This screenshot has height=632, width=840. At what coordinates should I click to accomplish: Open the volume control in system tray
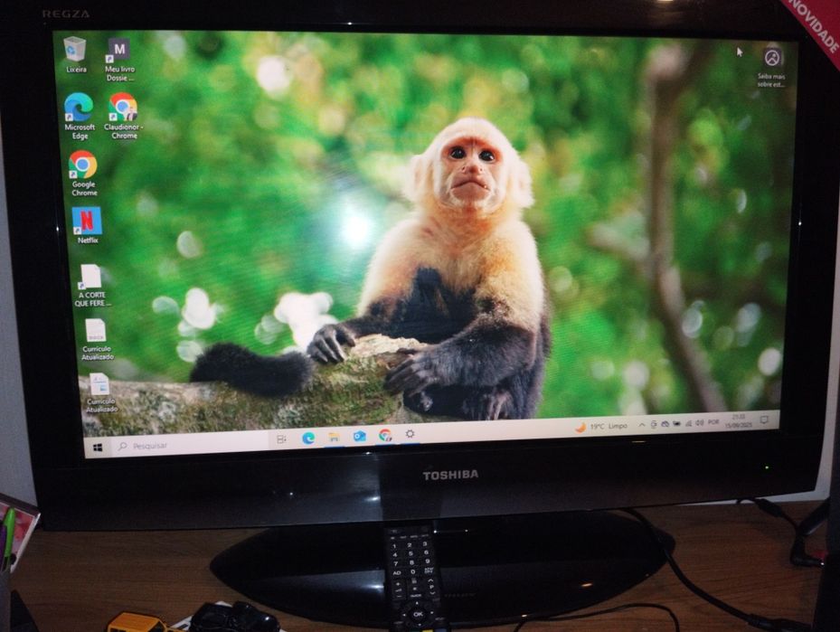click(x=700, y=423)
